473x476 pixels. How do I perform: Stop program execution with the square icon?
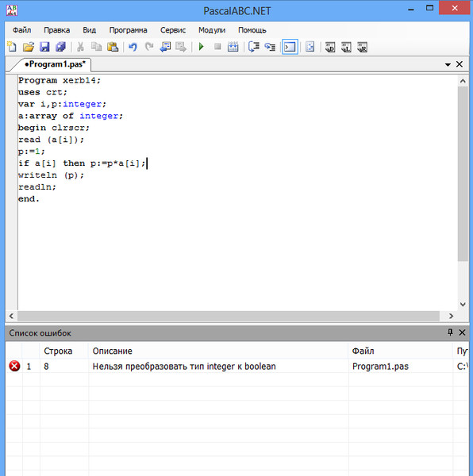click(217, 47)
